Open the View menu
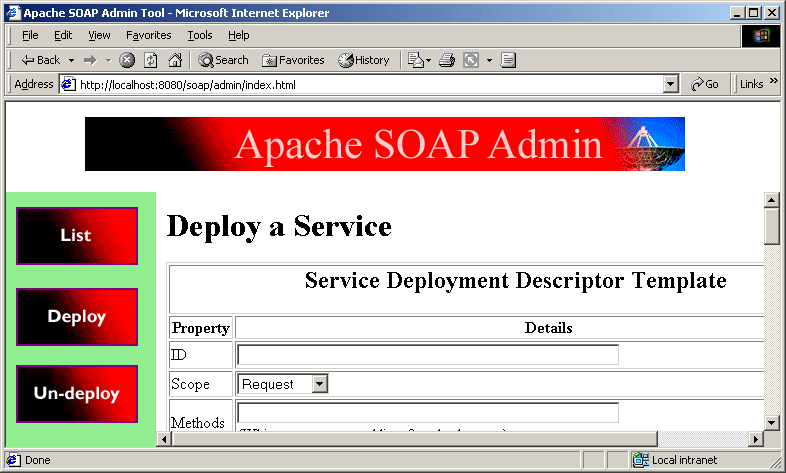Image resolution: width=786 pixels, height=473 pixels. click(x=99, y=35)
